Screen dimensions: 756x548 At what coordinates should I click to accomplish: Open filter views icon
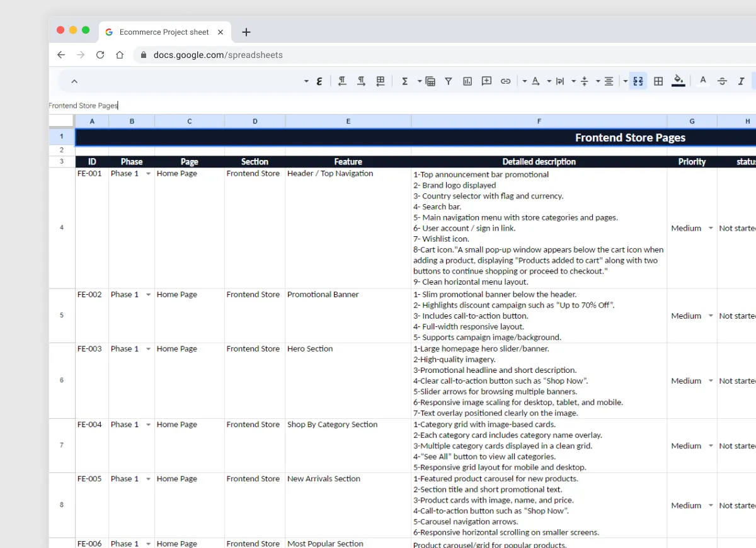pos(430,81)
